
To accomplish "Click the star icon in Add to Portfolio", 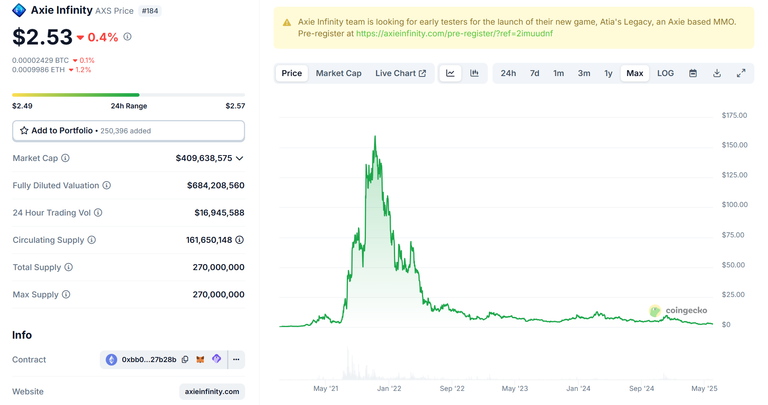I will point(24,131).
